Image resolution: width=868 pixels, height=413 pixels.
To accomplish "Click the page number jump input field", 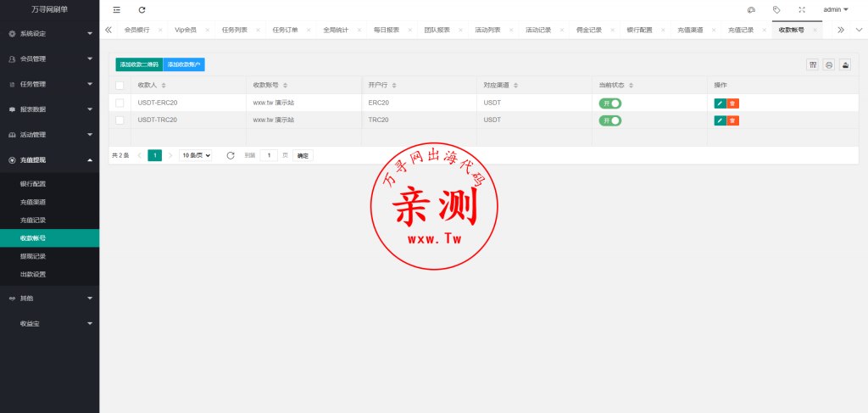I will pyautogui.click(x=269, y=155).
